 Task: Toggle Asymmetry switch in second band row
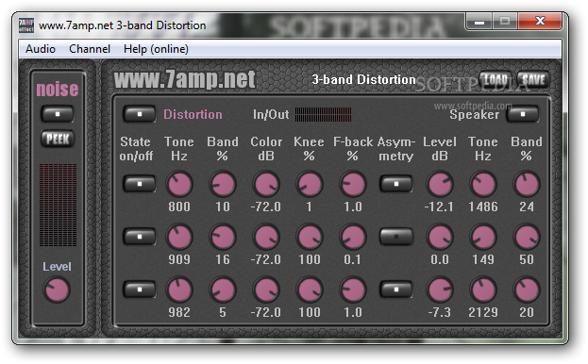[x=396, y=237]
